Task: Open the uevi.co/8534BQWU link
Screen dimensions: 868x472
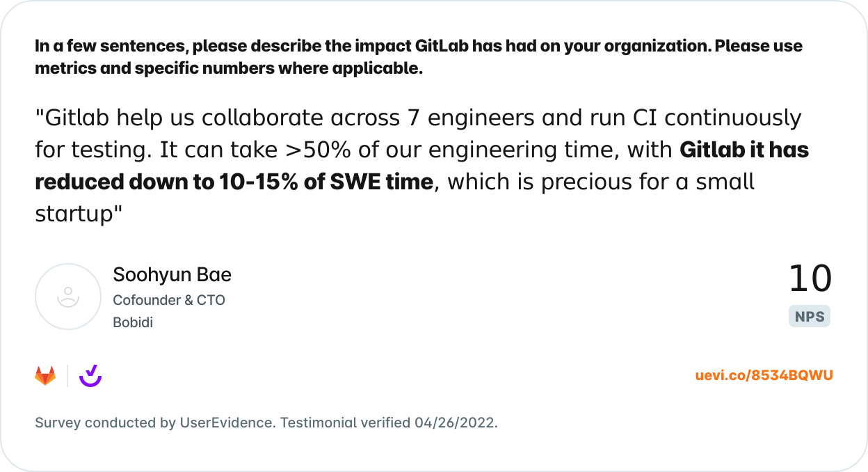Action: click(764, 376)
